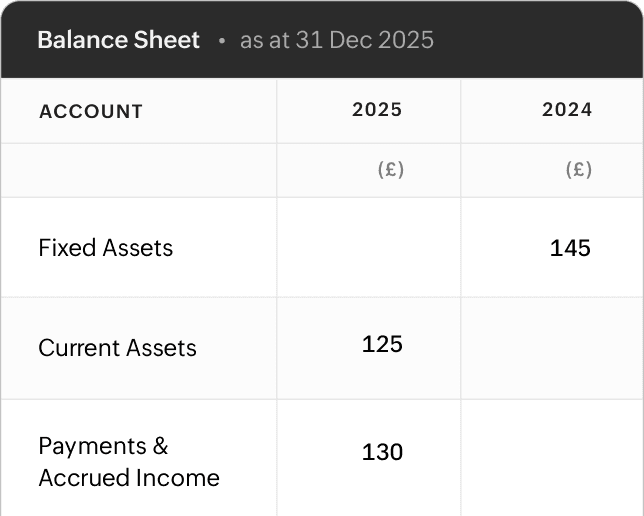The image size is (644, 516).
Task: Select the Fixed Assets 2024 value 145
Action: tap(570, 248)
